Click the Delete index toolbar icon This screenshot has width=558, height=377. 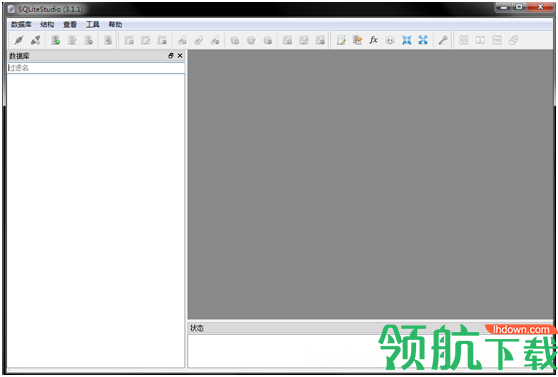(x=215, y=40)
